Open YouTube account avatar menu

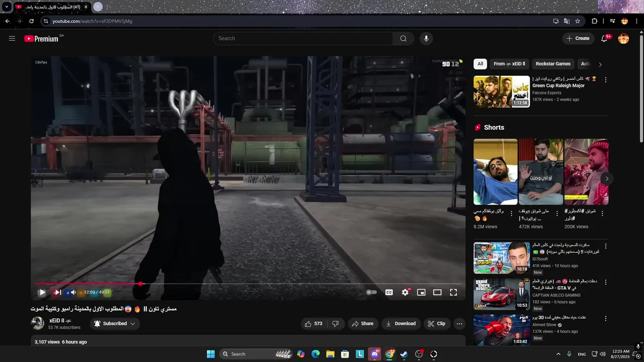pos(623,38)
